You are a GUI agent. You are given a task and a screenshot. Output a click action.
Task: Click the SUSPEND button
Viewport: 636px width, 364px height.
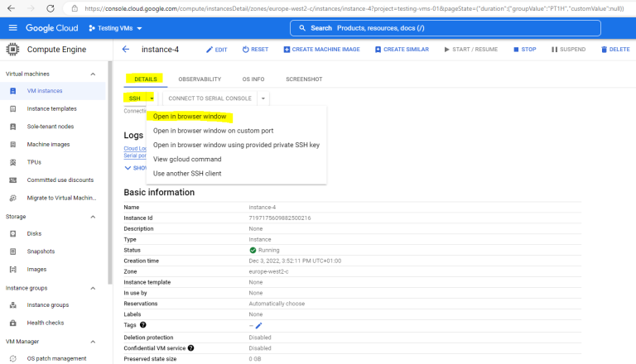point(568,50)
